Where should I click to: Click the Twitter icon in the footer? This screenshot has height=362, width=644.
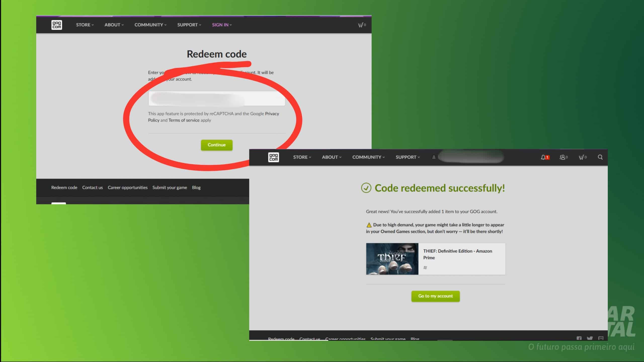pyautogui.click(x=590, y=338)
